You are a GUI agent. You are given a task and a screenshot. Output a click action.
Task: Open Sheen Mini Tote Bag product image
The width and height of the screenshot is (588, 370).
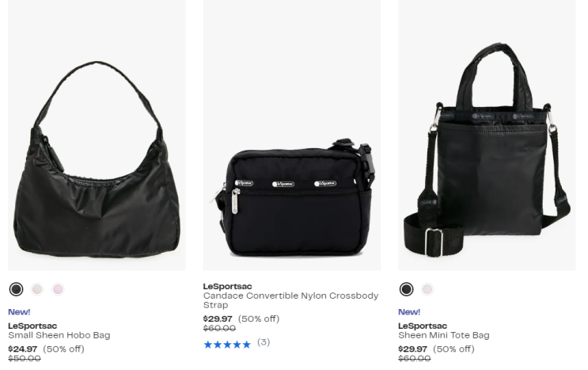(x=487, y=135)
